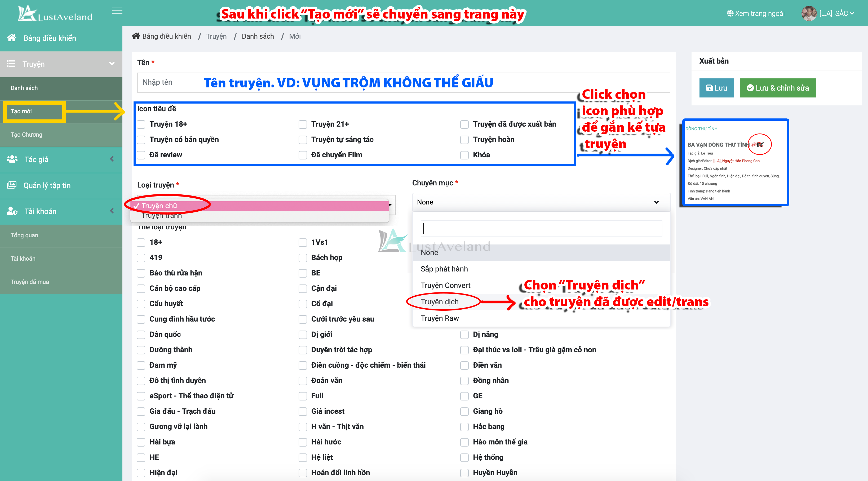Tick the Hệ thống genre checkbox
This screenshot has width=868, height=481.
click(464, 457)
